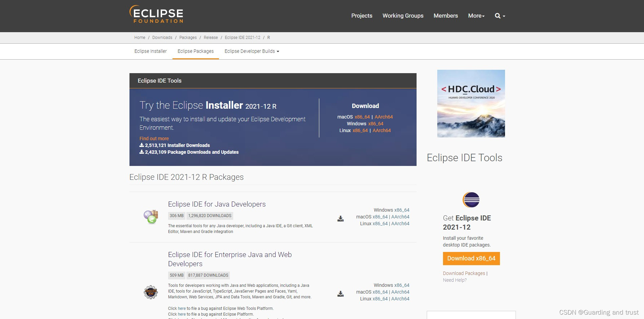Click Eclipse IDE 2021-12 R Packages heading
This screenshot has width=644, height=319.
point(186,177)
